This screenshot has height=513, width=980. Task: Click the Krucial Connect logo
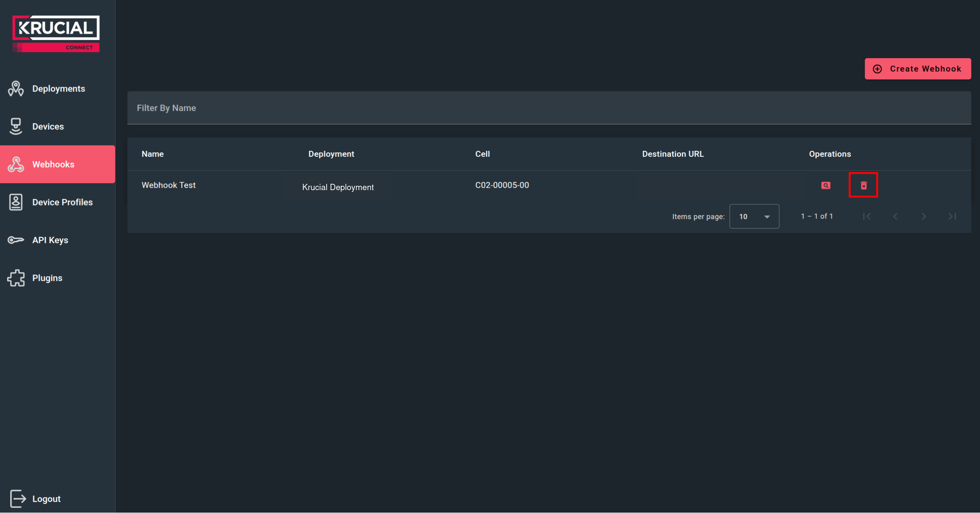point(55,33)
